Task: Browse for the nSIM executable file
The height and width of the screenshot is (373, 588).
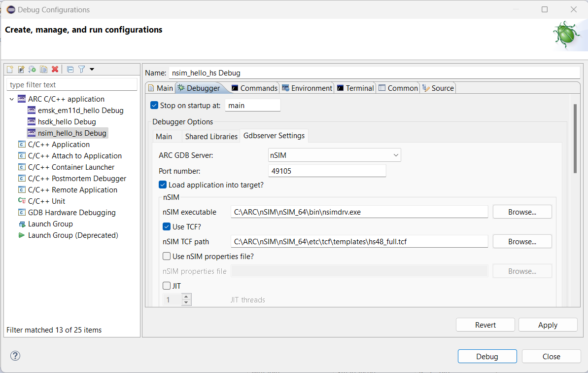Action: 522,212
